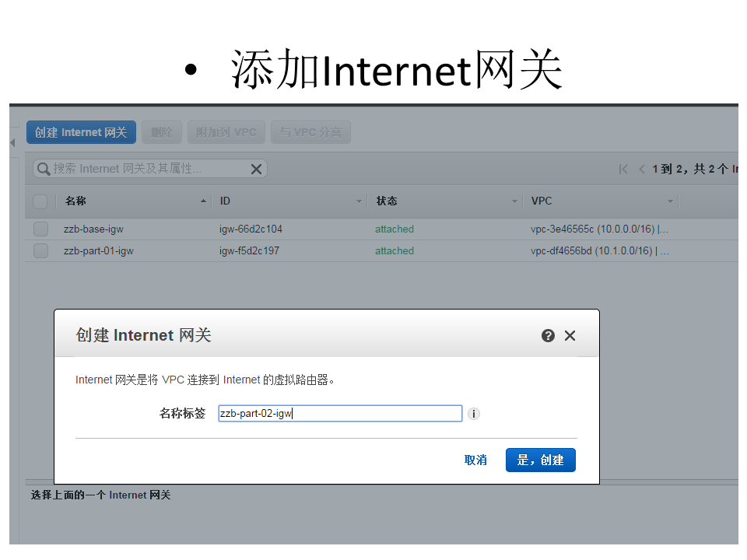This screenshot has width=747, height=560.
Task: Click the 与 VPC 分离 button
Action: (310, 132)
